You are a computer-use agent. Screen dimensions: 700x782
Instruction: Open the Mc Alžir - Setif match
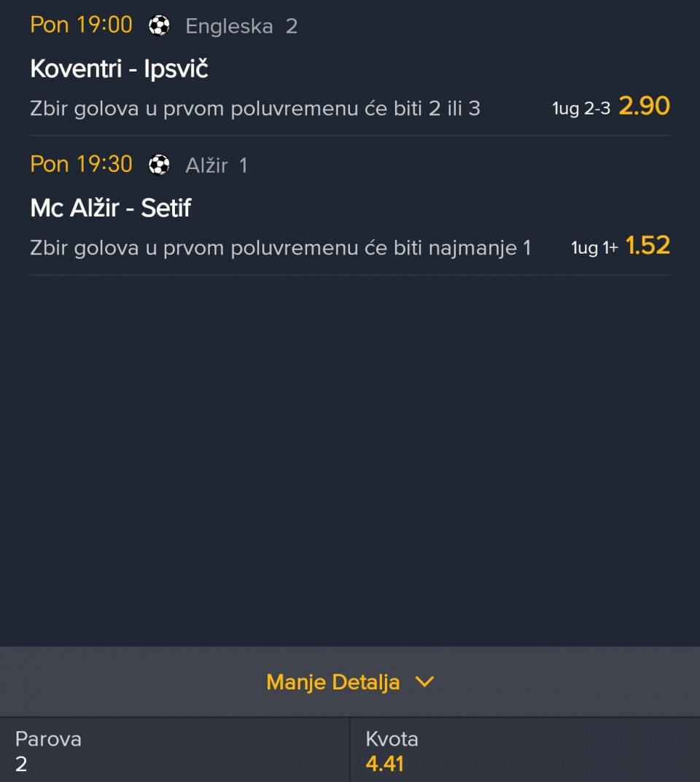pos(111,208)
